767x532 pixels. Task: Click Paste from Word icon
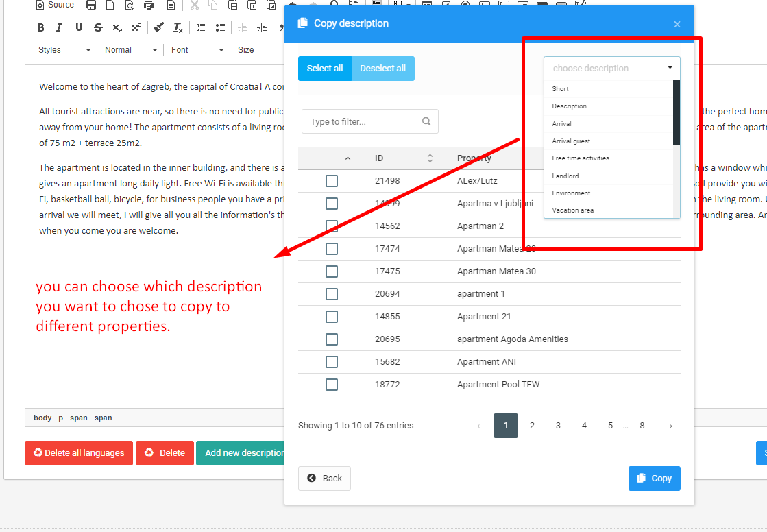click(271, 5)
